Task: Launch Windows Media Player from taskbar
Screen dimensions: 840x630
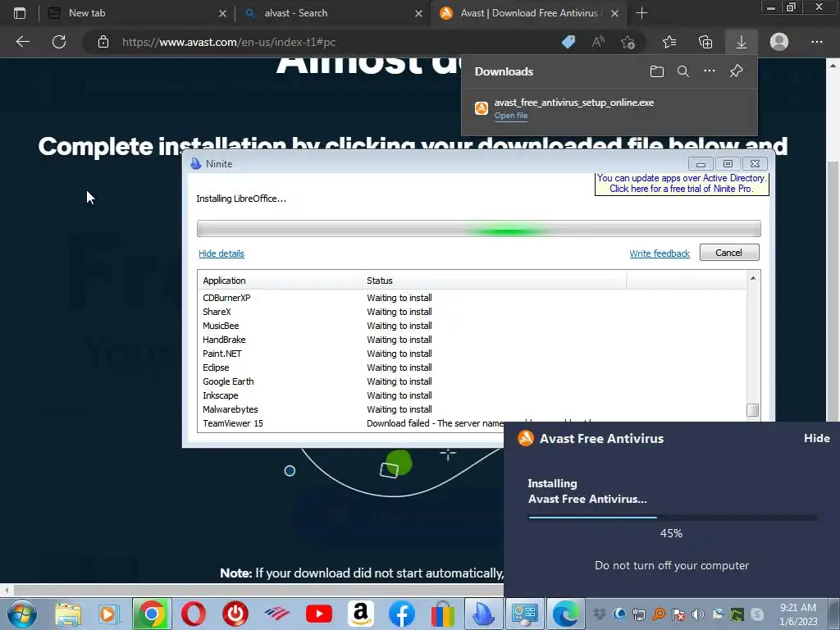Action: click(x=109, y=614)
